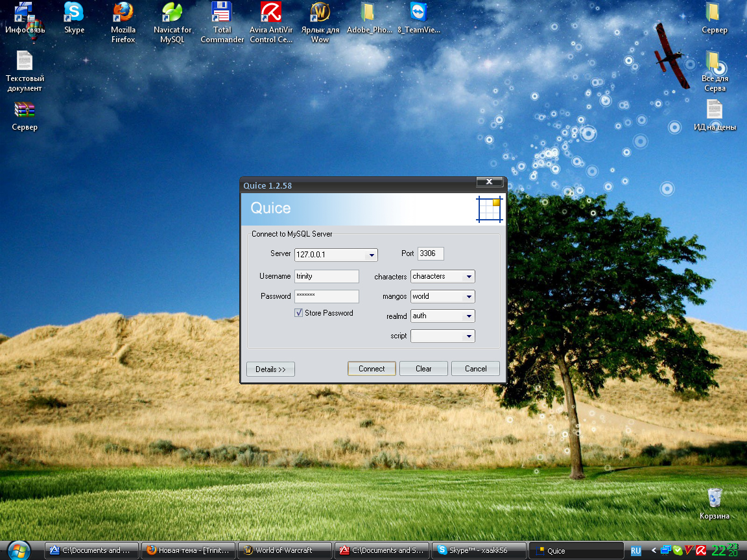Select the 8_TeamVie... desktop icon
Viewport: 747px width, 560px height.
tap(419, 18)
